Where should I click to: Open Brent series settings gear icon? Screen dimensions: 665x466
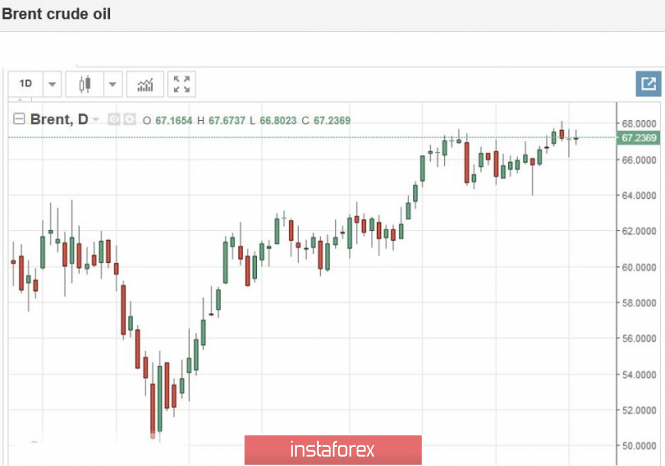click(130, 120)
